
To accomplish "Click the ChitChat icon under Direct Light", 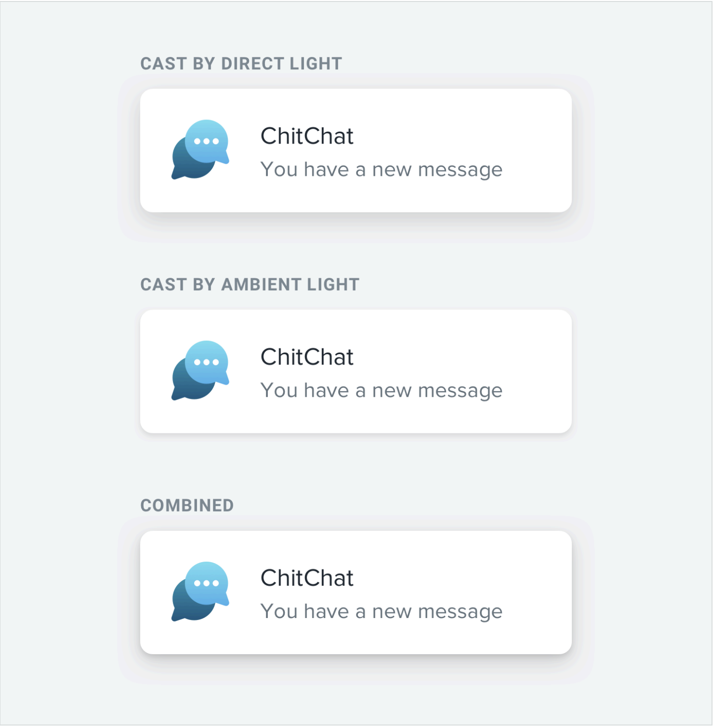I will click(201, 150).
